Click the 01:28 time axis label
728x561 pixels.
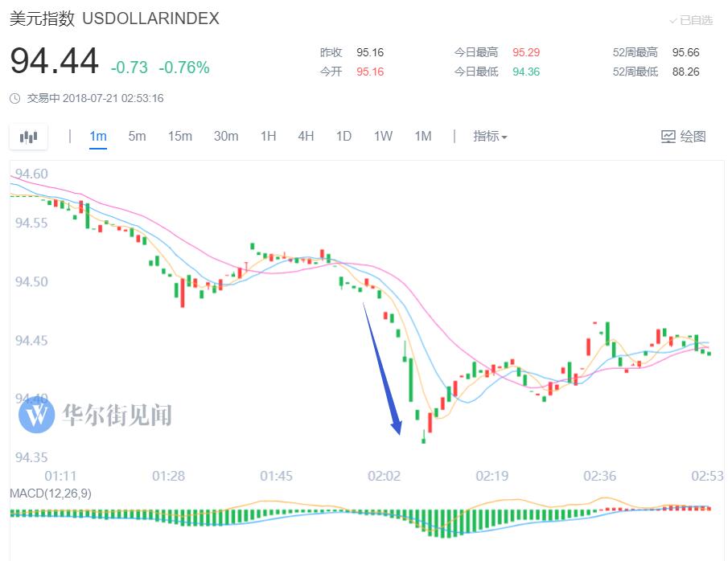pyautogui.click(x=169, y=476)
